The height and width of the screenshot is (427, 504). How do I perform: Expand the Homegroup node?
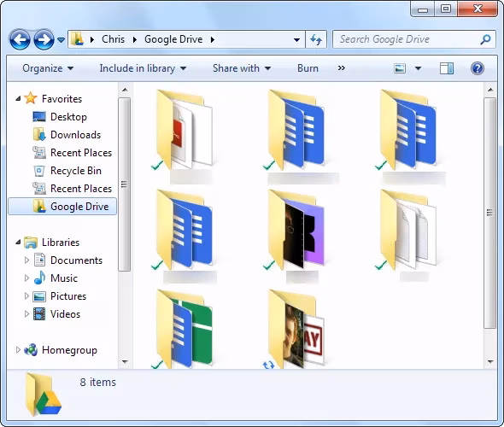coord(18,350)
